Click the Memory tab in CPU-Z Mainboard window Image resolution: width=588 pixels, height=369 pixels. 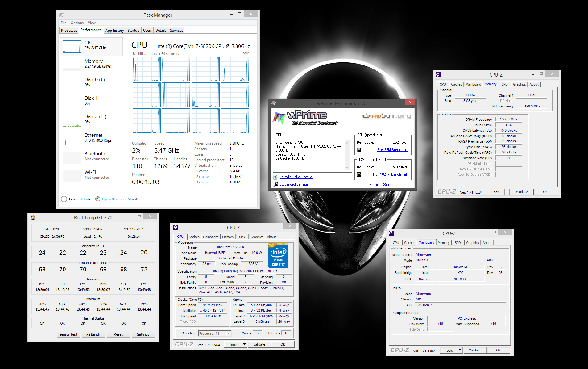click(x=444, y=243)
